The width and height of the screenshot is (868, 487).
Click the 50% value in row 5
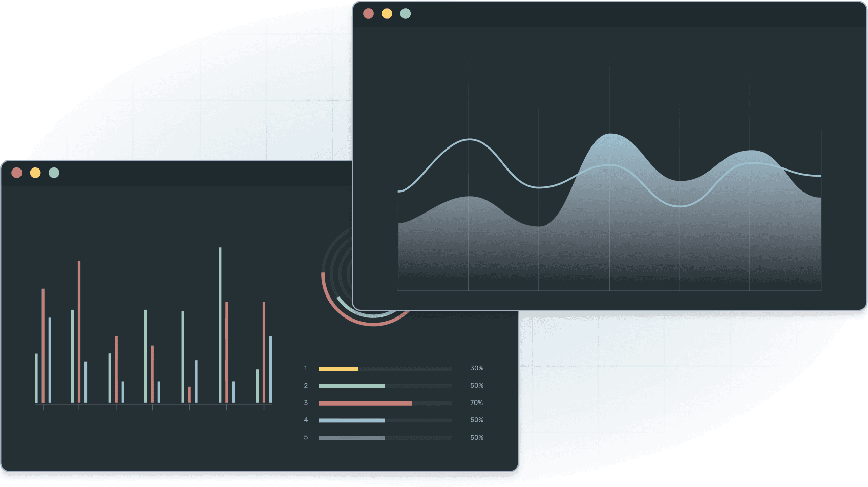coord(477,438)
